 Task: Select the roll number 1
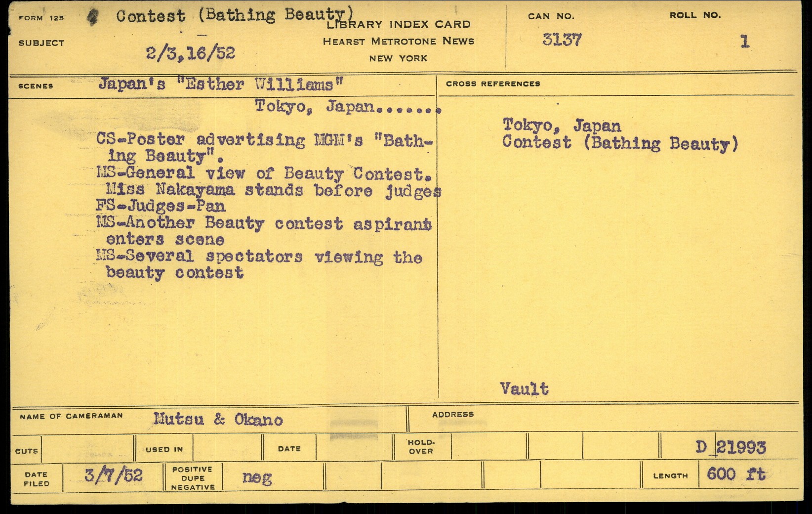click(x=744, y=42)
